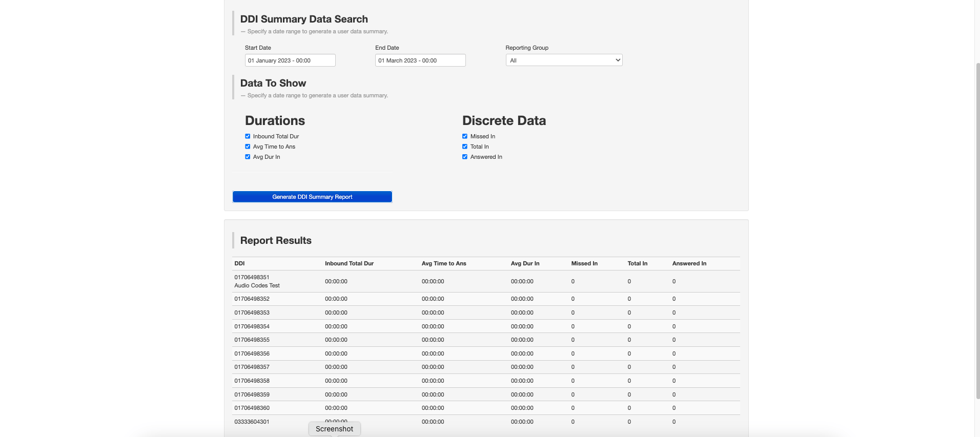Uncheck the Inbound Total Dur checkbox
The width and height of the screenshot is (980, 437).
tap(248, 136)
